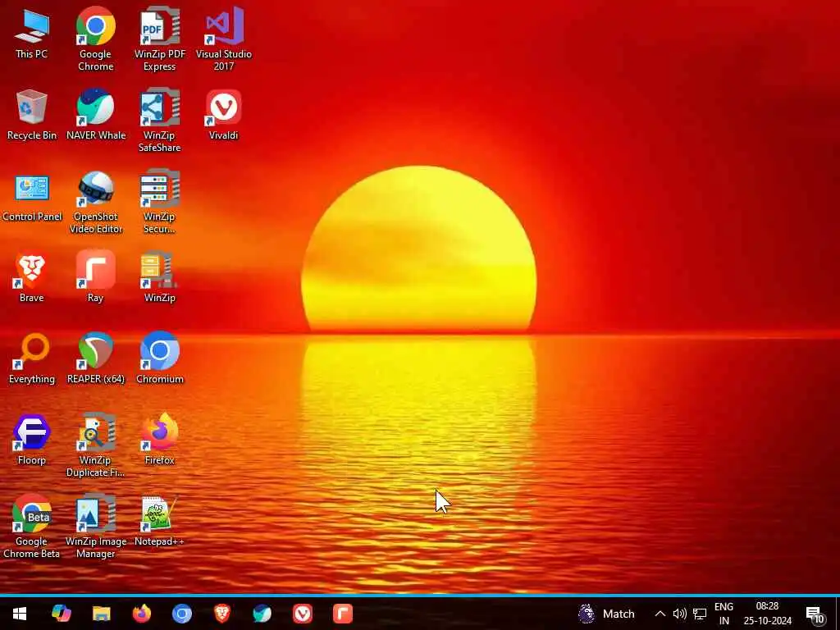Screen dimensions: 840x630
Task: Open File Explorer from the taskbar
Action: click(101, 614)
